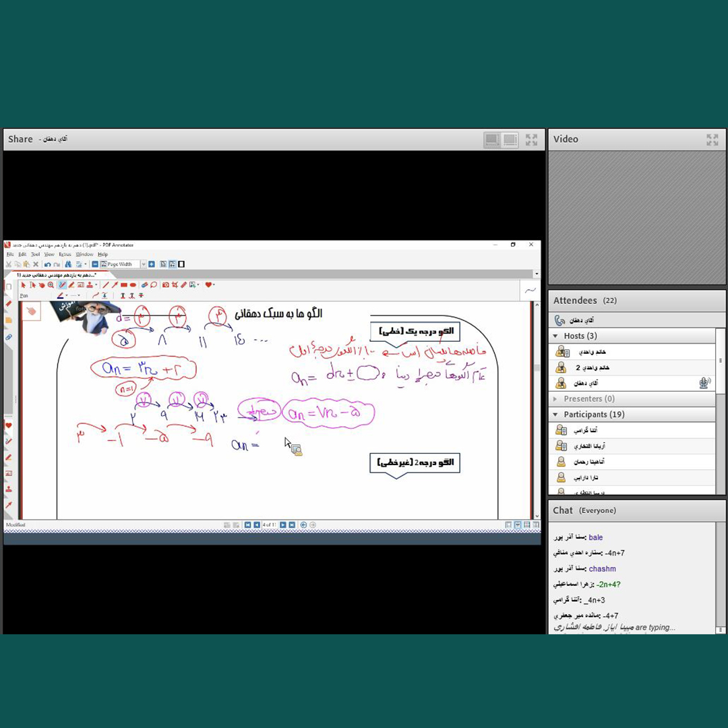This screenshot has width=728, height=728.
Task: Open the File menu
Action: coord(10,254)
